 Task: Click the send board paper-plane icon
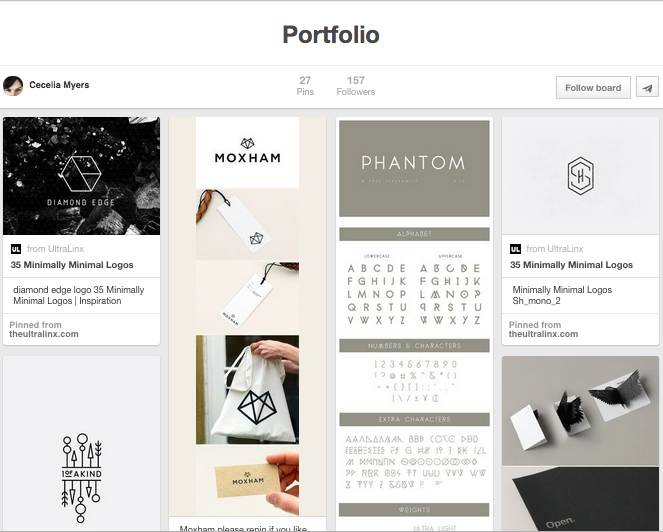tap(647, 88)
